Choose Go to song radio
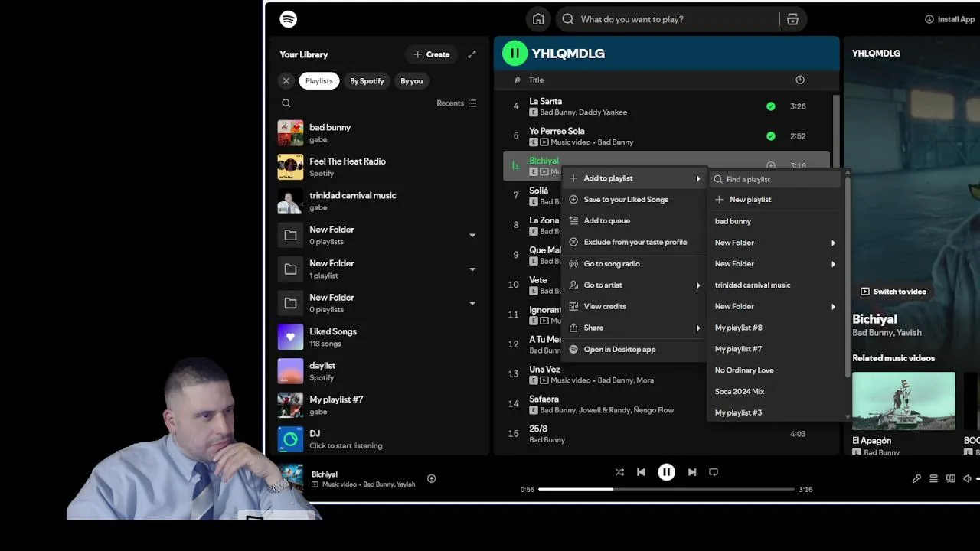 pos(635,264)
